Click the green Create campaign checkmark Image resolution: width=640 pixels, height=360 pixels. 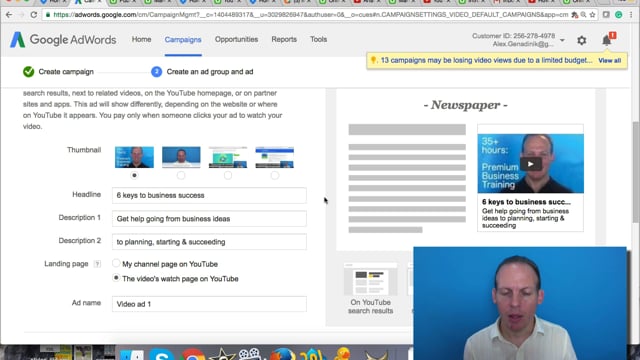coord(29,72)
